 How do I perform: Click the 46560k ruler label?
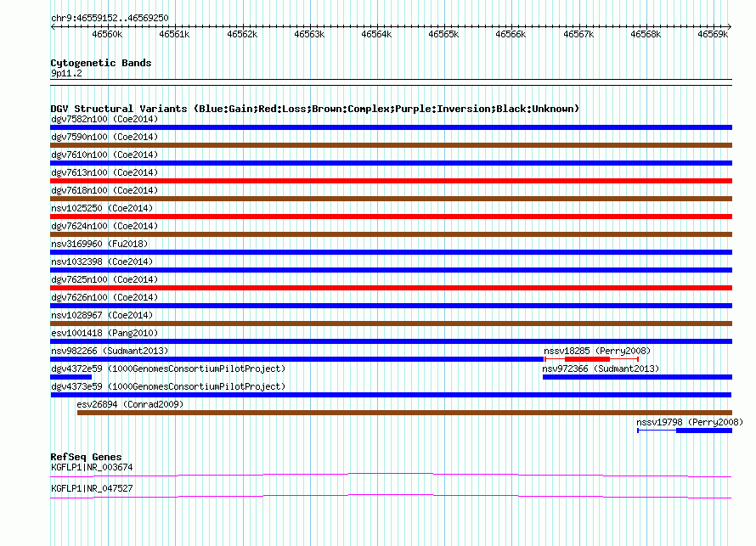coord(107,34)
